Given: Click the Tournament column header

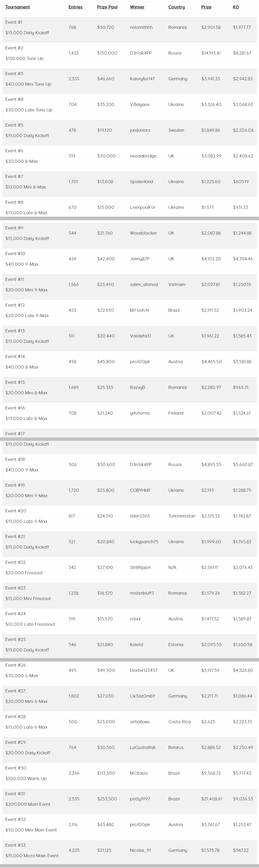Looking at the screenshot, I should pos(17,7).
